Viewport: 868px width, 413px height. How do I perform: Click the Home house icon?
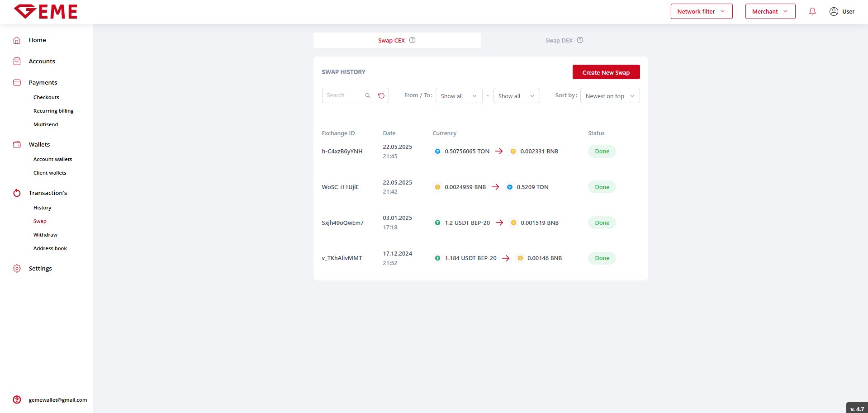17,40
